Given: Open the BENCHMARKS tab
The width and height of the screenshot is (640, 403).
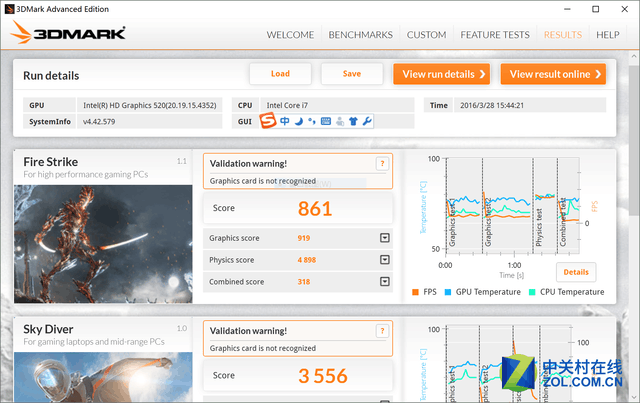Looking at the screenshot, I should tap(360, 35).
